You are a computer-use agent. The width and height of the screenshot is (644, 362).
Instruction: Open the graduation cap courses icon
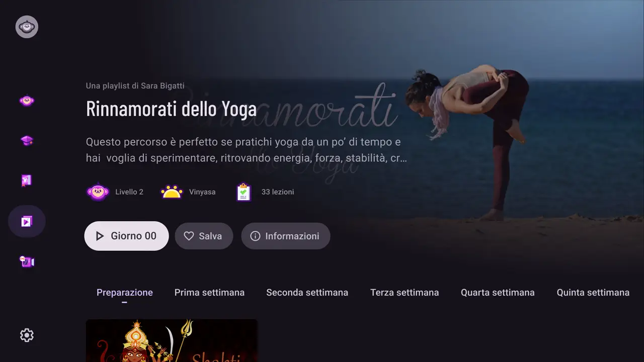27,141
